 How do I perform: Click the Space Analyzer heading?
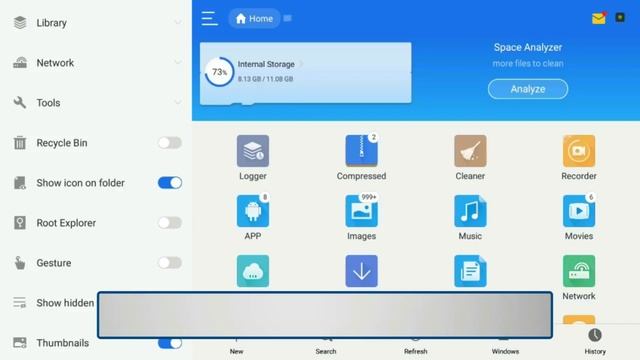[x=528, y=47]
